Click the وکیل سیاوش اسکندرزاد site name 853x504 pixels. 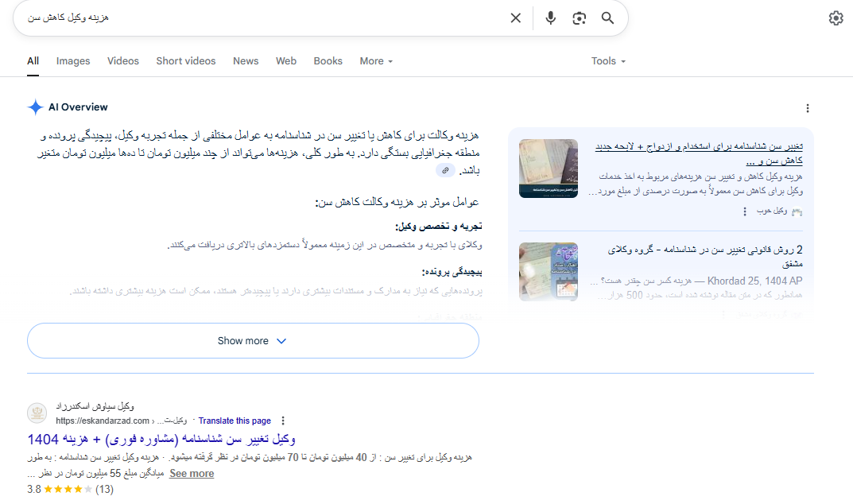95,406
